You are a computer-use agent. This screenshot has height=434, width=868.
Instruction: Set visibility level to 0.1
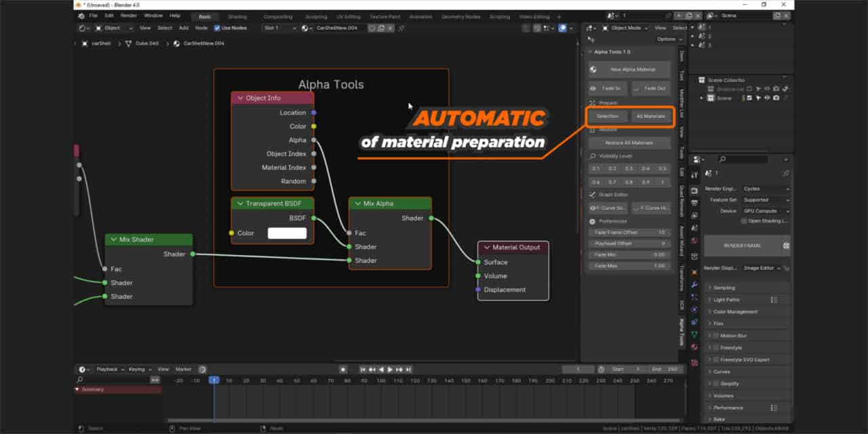coord(596,168)
